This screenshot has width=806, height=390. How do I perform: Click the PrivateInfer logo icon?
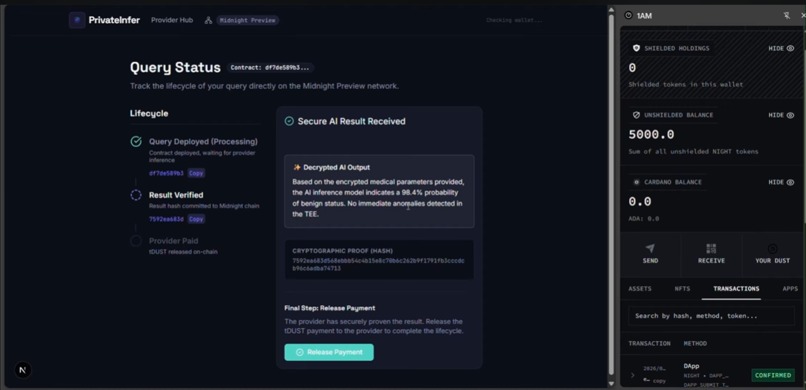(x=77, y=20)
